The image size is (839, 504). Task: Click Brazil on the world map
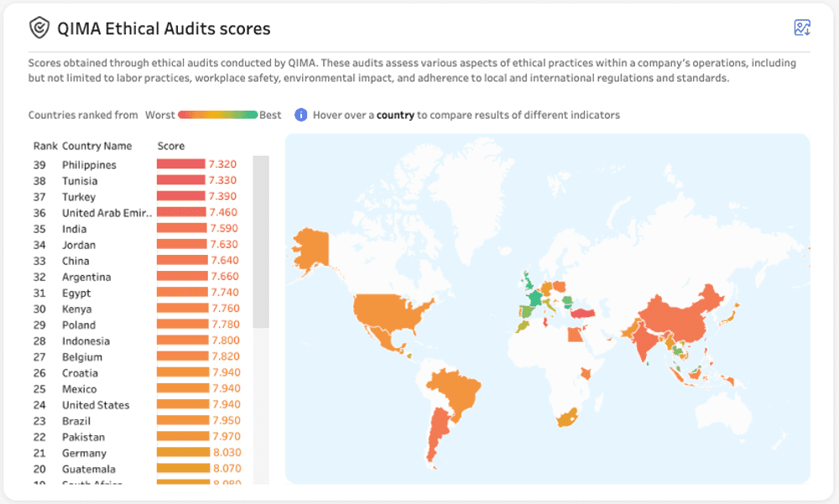[x=456, y=392]
